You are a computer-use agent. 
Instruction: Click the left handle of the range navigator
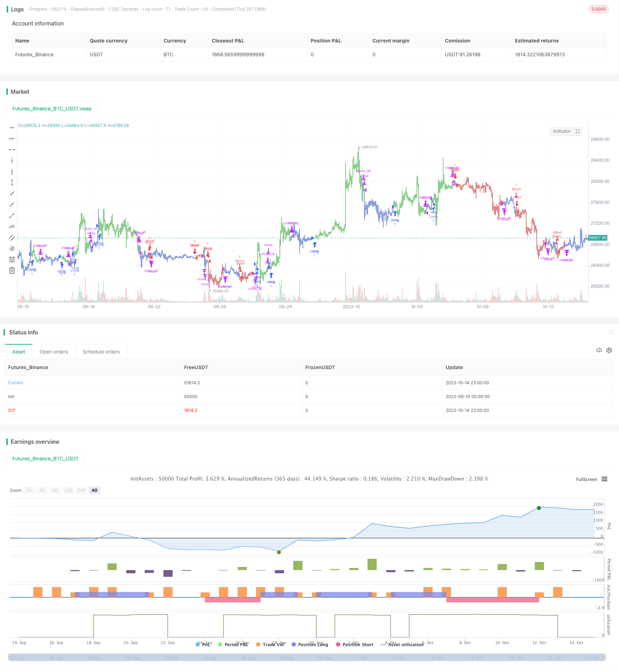tap(10, 657)
